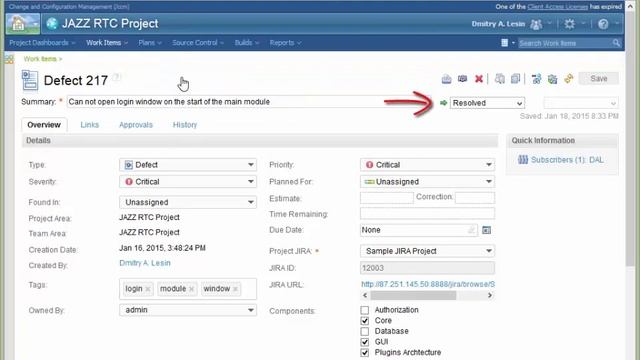The image size is (640, 360).
Task: Uncheck the Plugins Architecture checkbox
Action: (x=365, y=353)
